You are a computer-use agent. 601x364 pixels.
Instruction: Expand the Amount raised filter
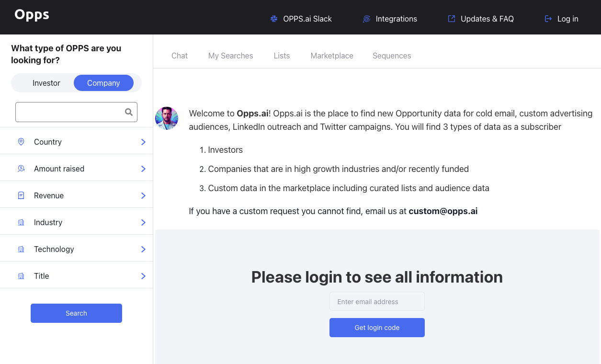(x=143, y=169)
